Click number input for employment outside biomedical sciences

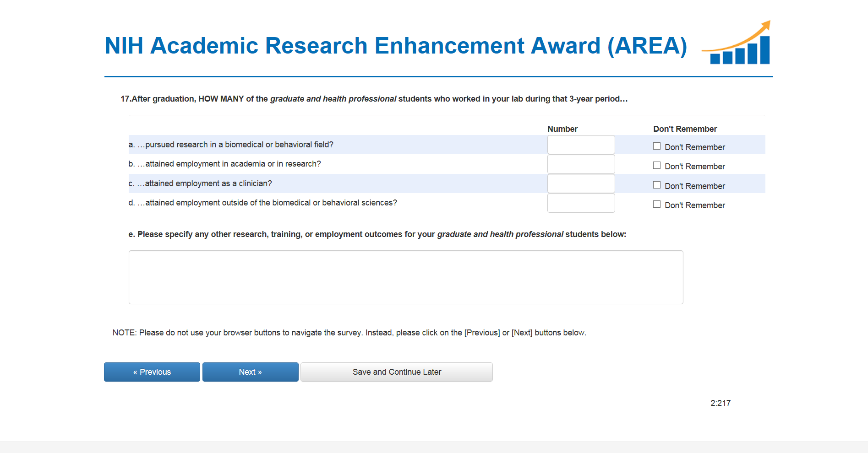coord(581,203)
